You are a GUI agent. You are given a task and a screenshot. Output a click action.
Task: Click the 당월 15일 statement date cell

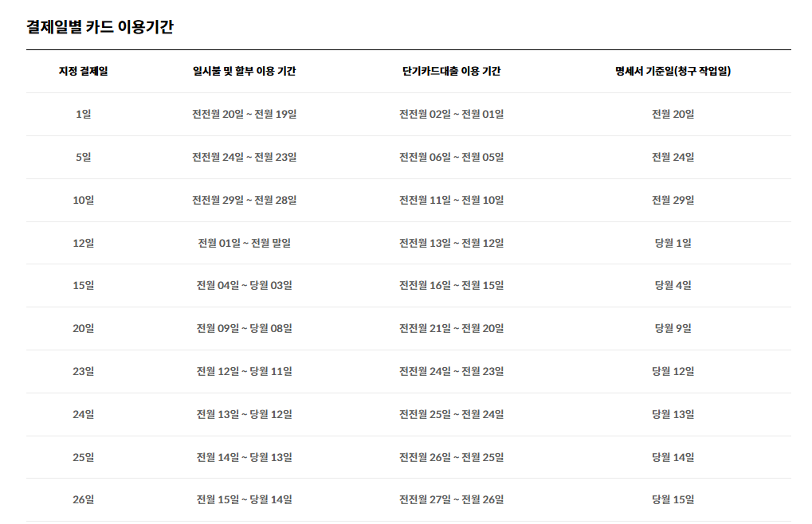click(673, 499)
